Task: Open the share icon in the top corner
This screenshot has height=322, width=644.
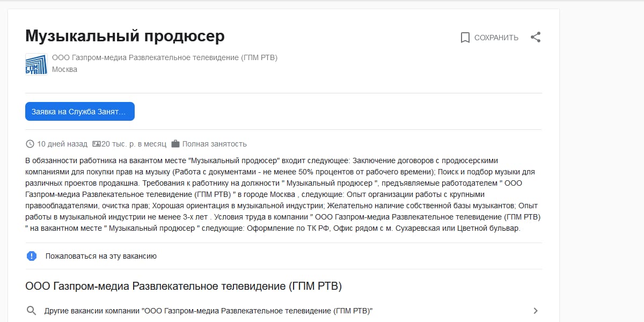Action: [x=535, y=38]
